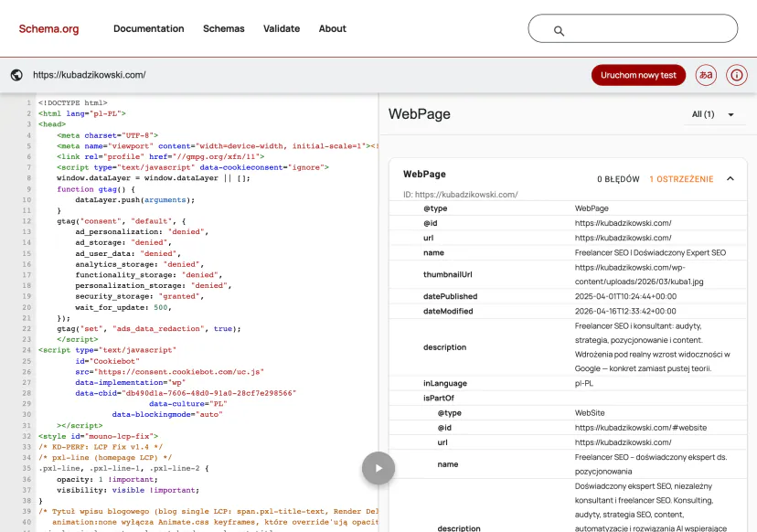
Task: Click the WebPage panel heading
Action: [419, 114]
